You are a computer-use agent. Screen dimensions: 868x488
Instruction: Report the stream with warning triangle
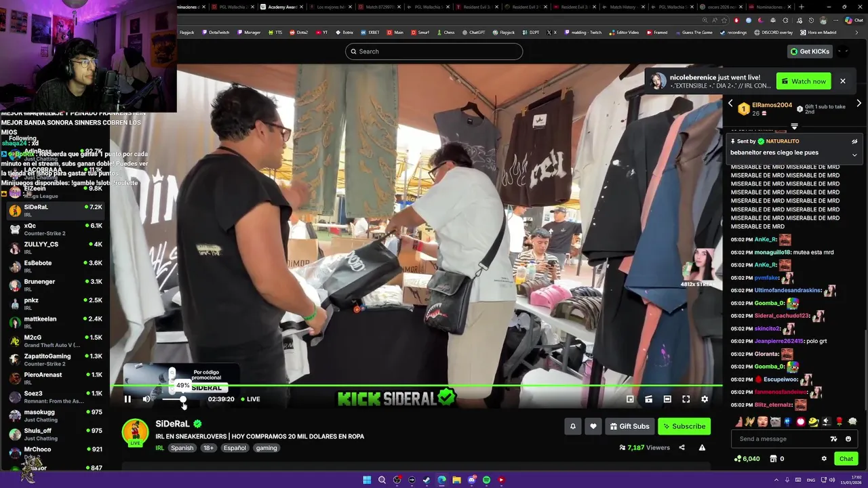tap(702, 447)
